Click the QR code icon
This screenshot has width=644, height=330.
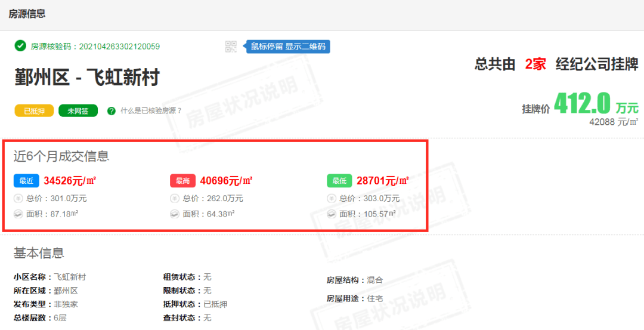click(x=231, y=47)
